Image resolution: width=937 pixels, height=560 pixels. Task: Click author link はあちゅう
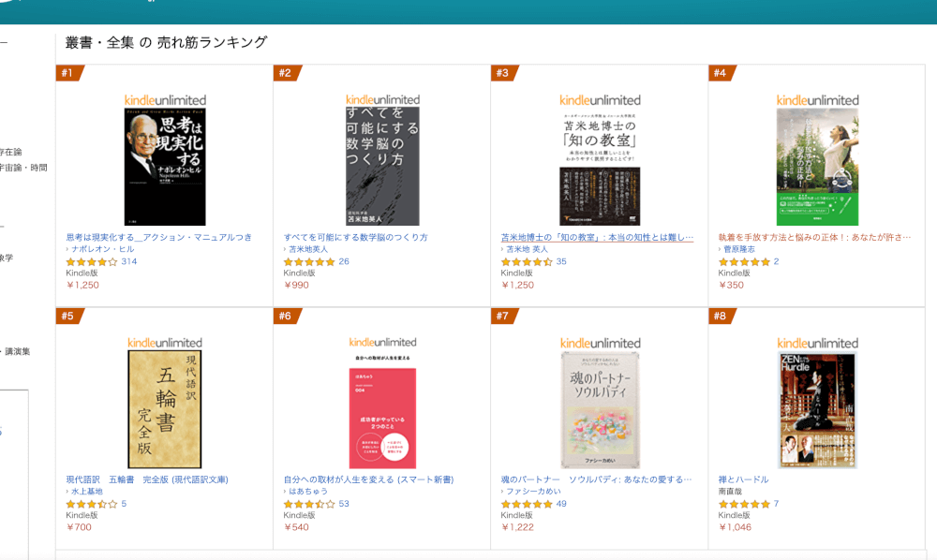pyautogui.click(x=311, y=492)
